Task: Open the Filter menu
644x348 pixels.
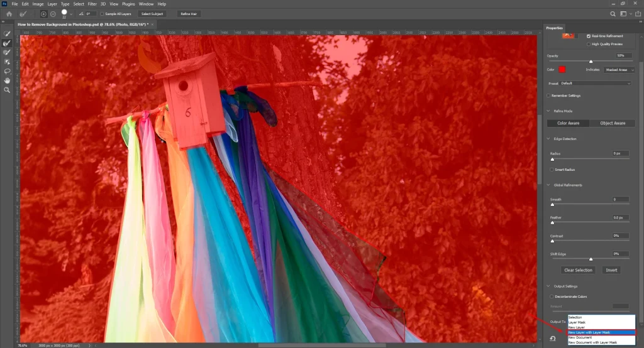Action: coord(92,4)
